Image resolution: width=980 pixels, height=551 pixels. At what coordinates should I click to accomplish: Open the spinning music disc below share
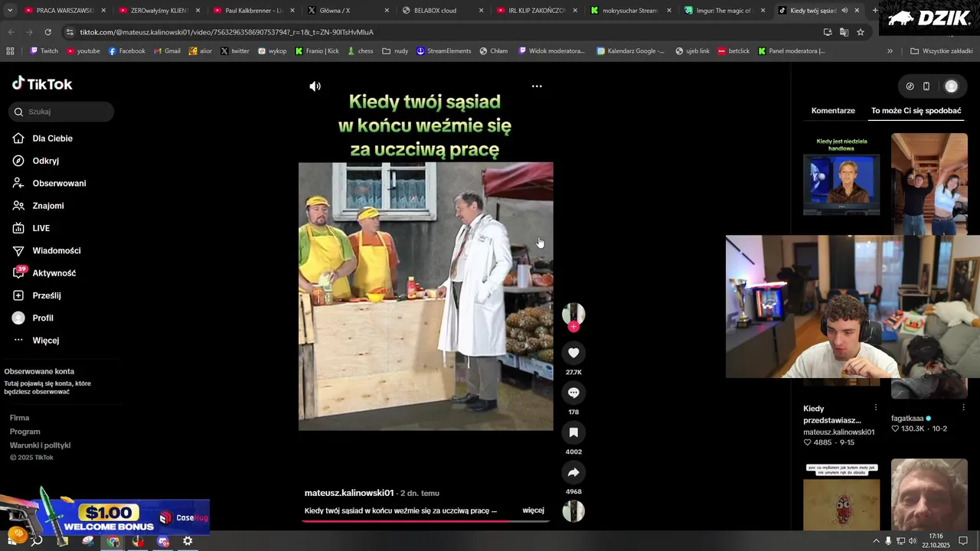pyautogui.click(x=573, y=511)
